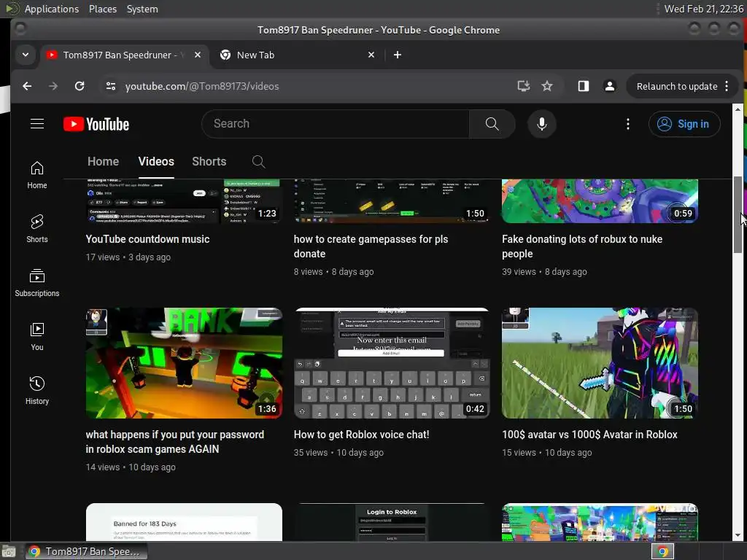Start voice search with microphone icon
The image size is (747, 560).
click(541, 124)
